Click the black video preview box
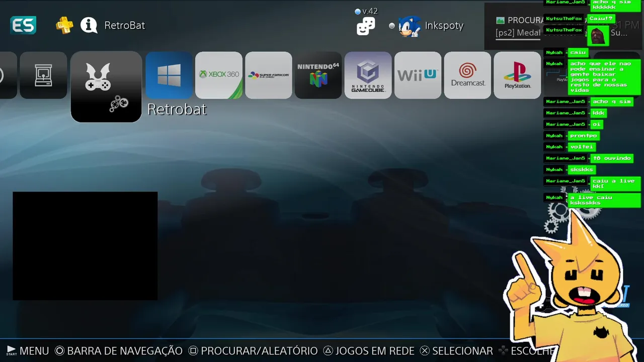 point(85,246)
